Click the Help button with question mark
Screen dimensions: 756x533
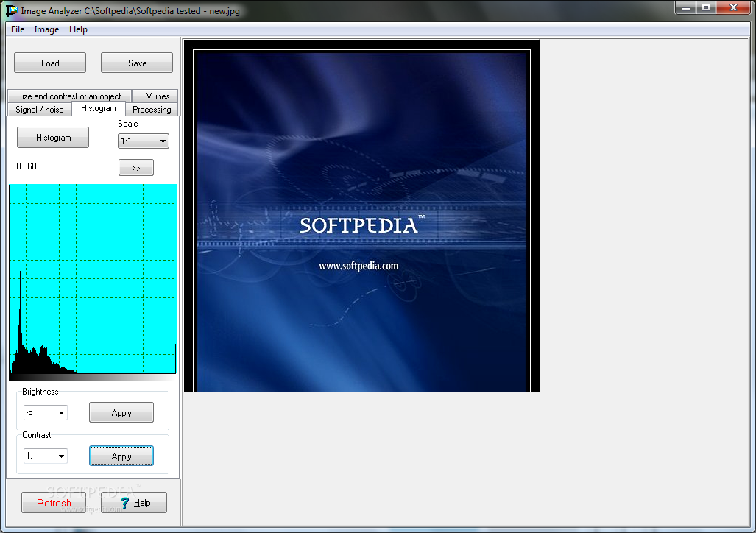coord(134,503)
